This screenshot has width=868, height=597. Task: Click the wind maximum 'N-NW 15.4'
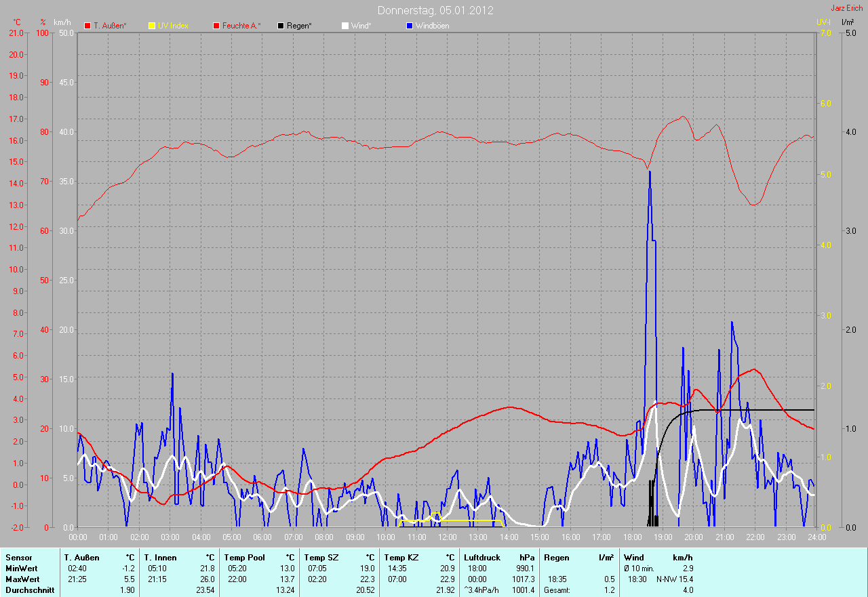pyautogui.click(x=675, y=579)
